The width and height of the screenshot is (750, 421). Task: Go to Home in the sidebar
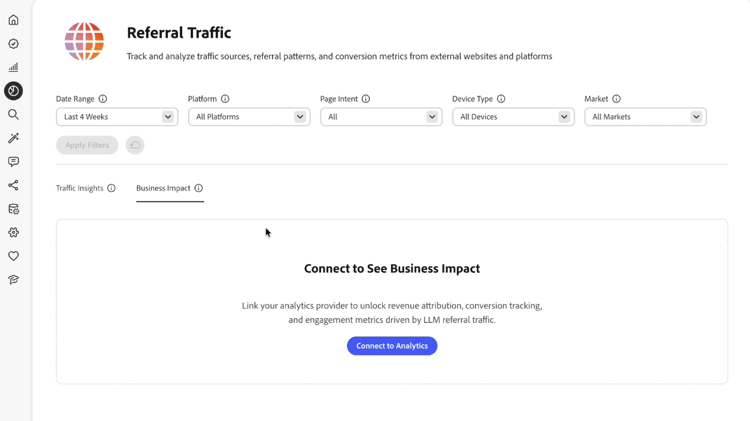click(13, 20)
